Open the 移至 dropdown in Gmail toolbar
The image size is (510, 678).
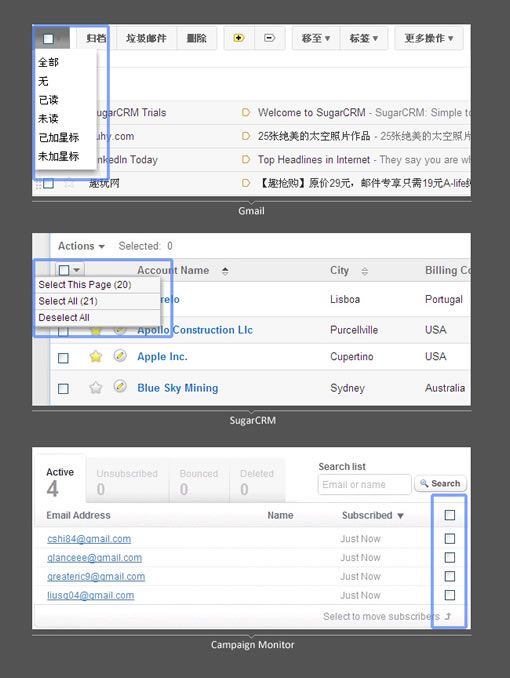click(316, 38)
